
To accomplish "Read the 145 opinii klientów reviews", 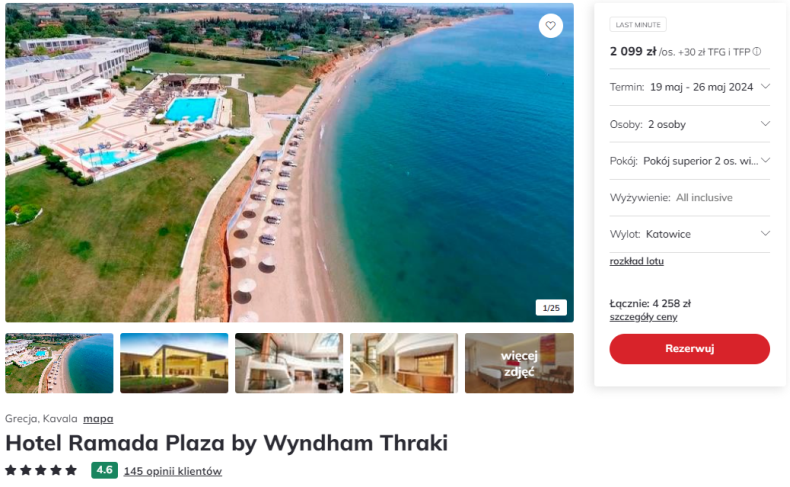I will tap(173, 471).
